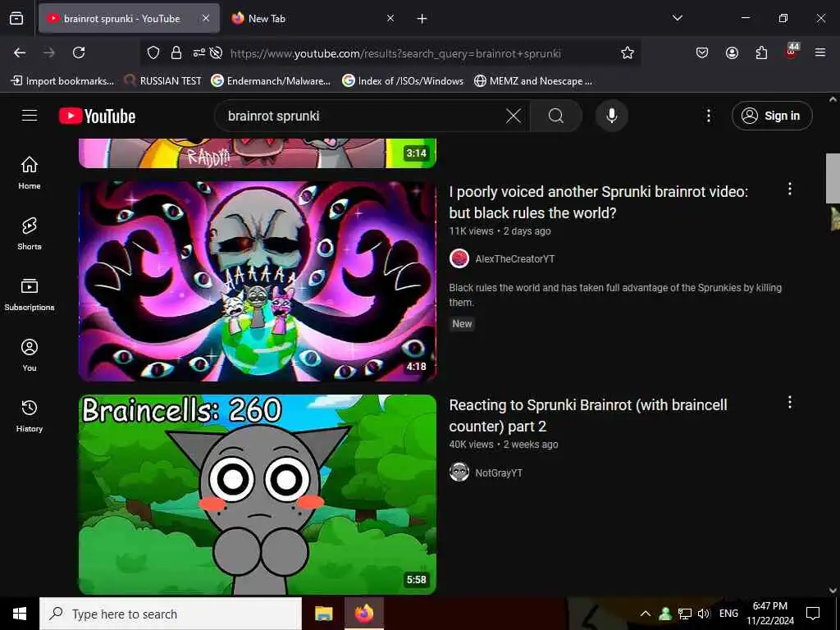The height and width of the screenshot is (630, 840).
Task: Play the 'Braincells: 260' video thumbnail
Action: [258, 495]
